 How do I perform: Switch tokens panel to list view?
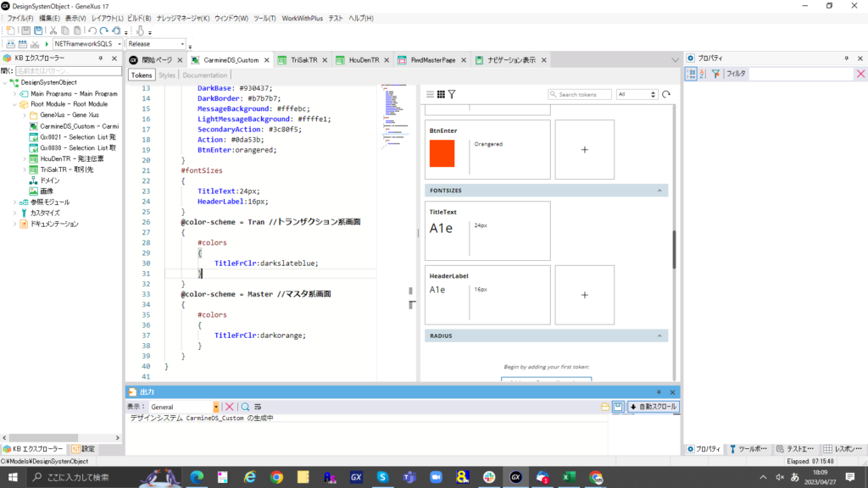coord(430,95)
